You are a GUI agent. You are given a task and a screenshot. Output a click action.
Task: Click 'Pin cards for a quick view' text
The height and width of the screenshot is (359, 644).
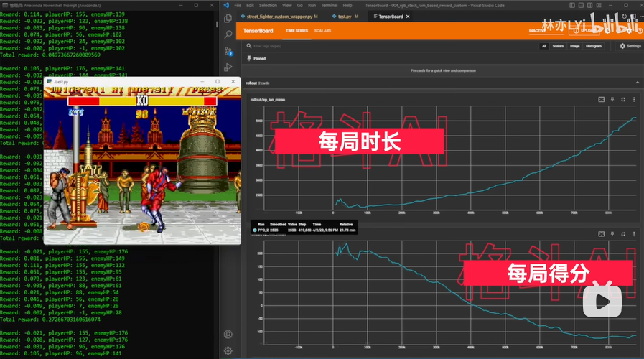[x=443, y=70]
